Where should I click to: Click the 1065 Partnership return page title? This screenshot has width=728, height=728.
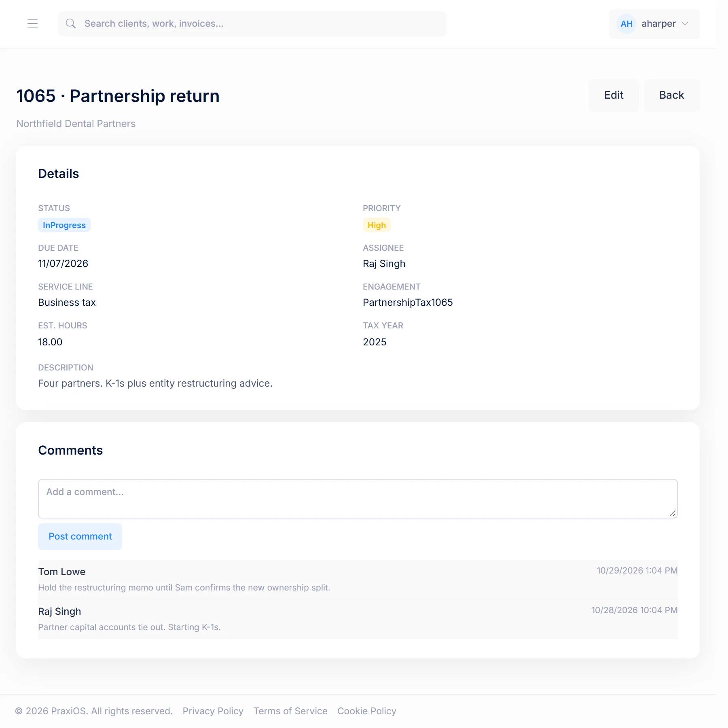(x=118, y=96)
